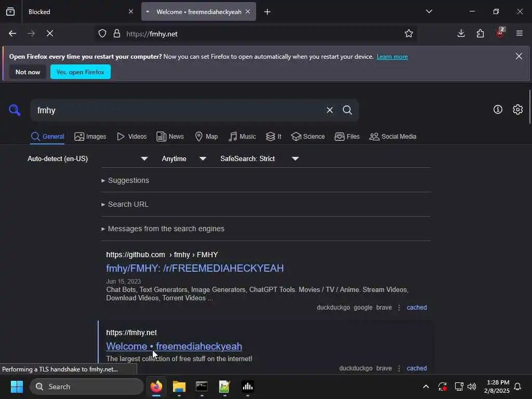Open the notifications bell icon
The height and width of the screenshot is (399, 532).
point(517,387)
